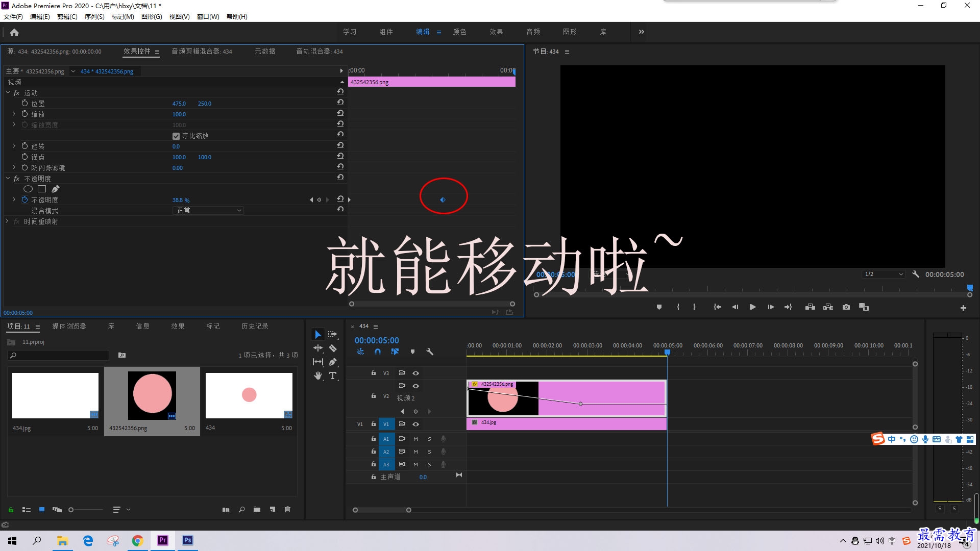
Task: Toggle Snap in timeline
Action: click(378, 352)
